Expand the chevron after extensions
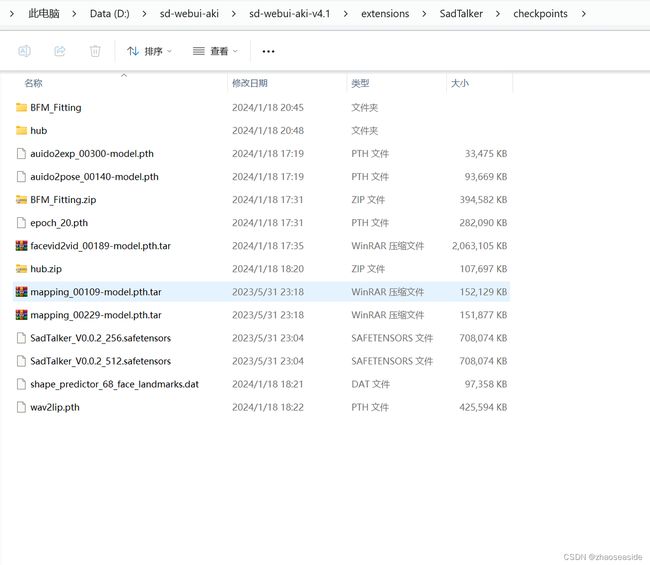Image resolution: width=650 pixels, height=565 pixels. (424, 14)
